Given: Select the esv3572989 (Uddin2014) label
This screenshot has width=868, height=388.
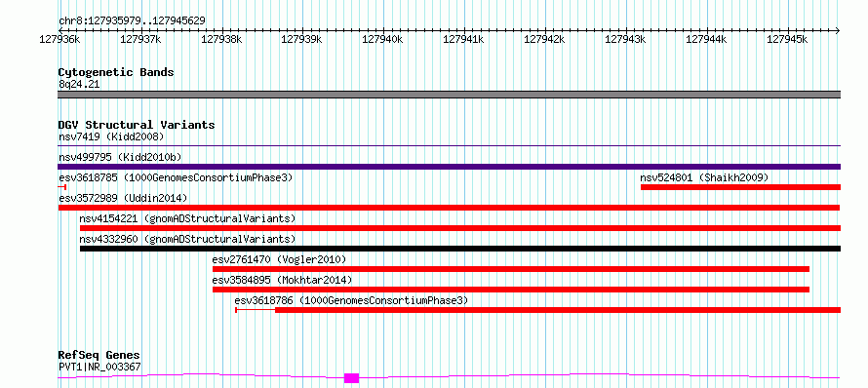Looking at the screenshot, I should (x=123, y=198).
